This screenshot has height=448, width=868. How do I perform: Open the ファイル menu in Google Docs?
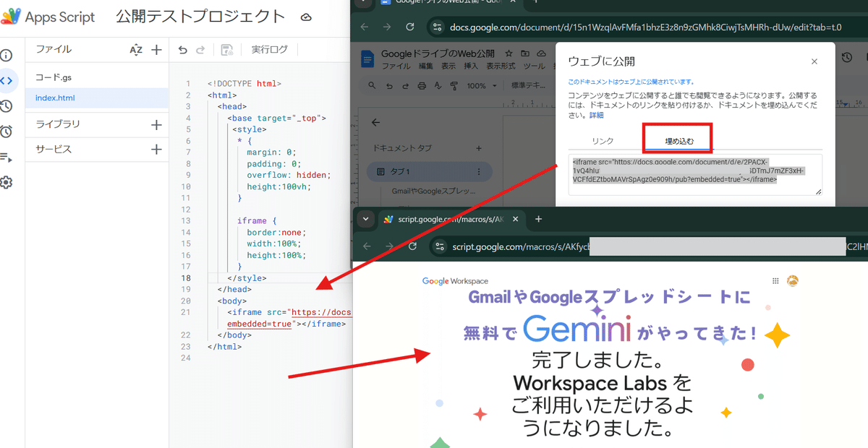(396, 66)
